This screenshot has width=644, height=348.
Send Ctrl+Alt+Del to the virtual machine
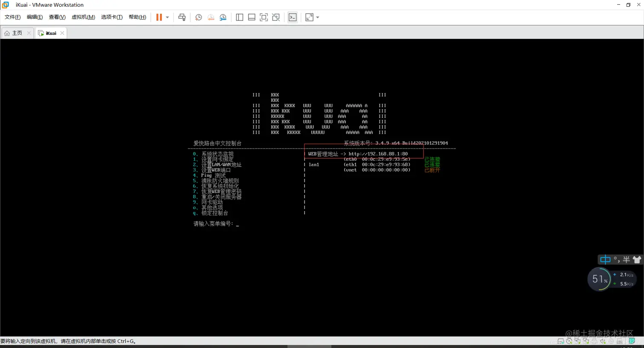click(x=182, y=17)
